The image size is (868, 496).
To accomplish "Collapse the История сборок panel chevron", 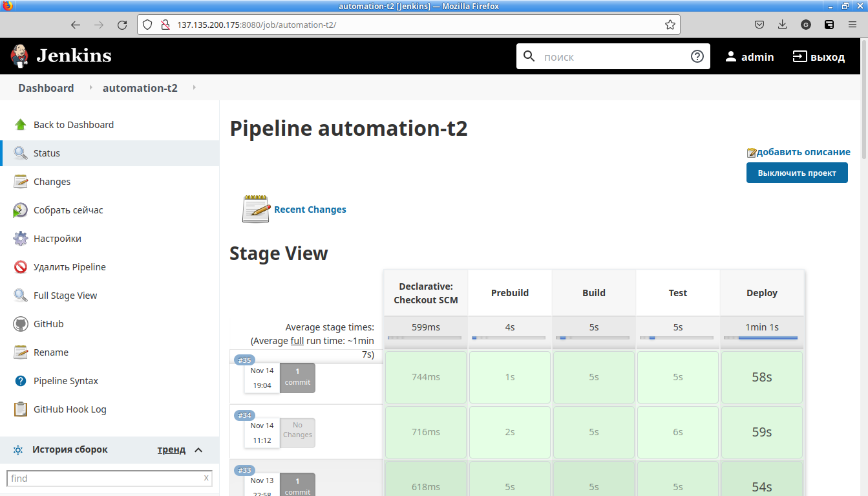I will [198, 449].
